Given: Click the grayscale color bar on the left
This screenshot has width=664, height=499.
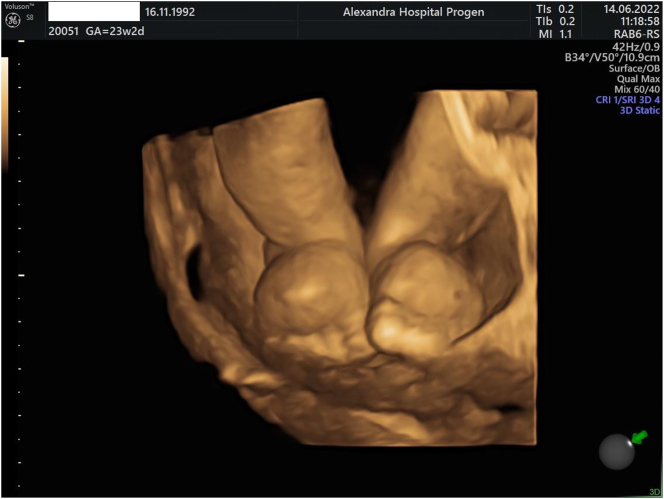Looking at the screenshot, I should [5, 100].
